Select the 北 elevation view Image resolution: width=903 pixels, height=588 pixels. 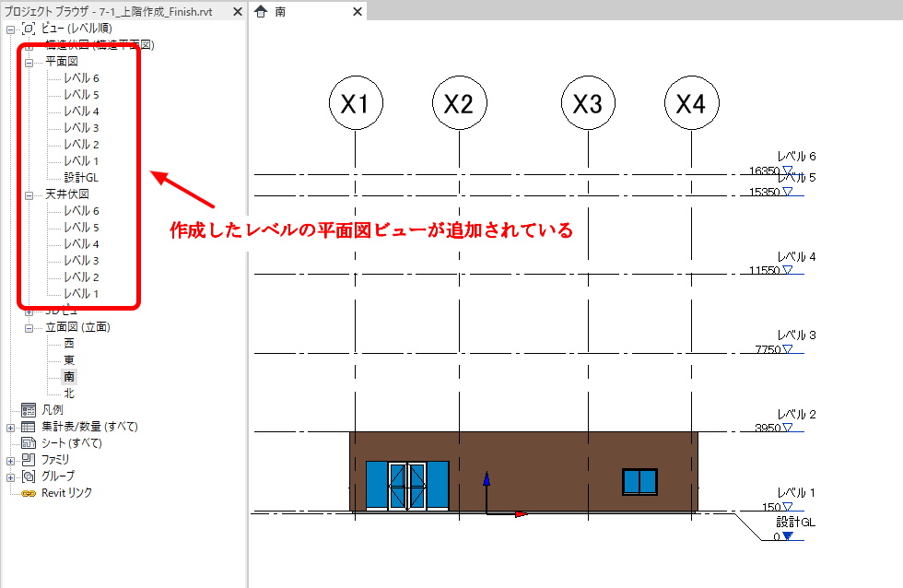coord(69,394)
